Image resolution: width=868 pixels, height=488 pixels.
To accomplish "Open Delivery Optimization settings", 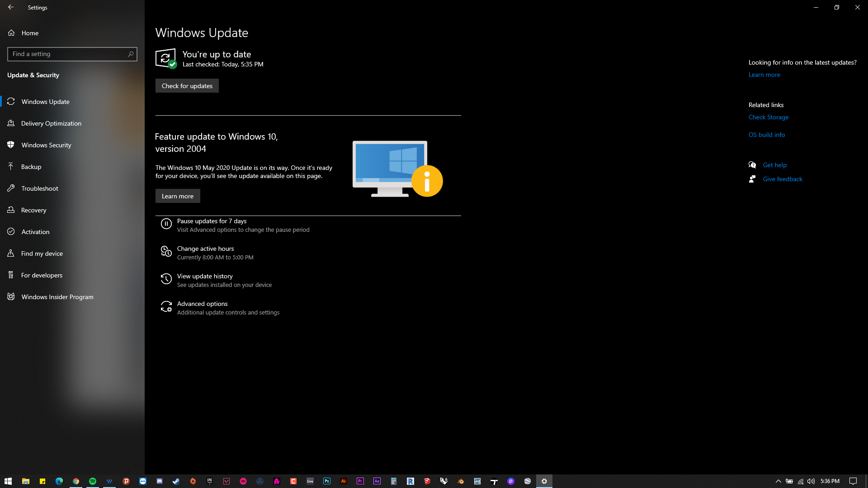I will coord(51,123).
